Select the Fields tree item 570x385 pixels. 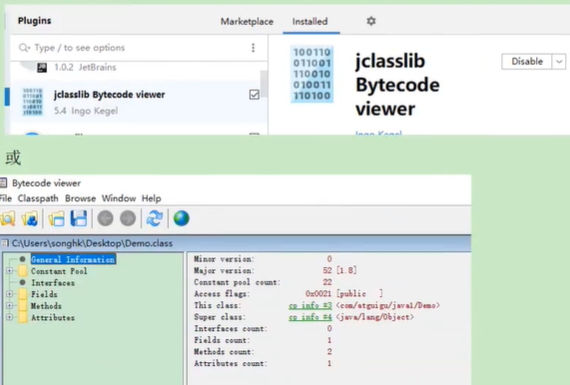[x=44, y=294]
